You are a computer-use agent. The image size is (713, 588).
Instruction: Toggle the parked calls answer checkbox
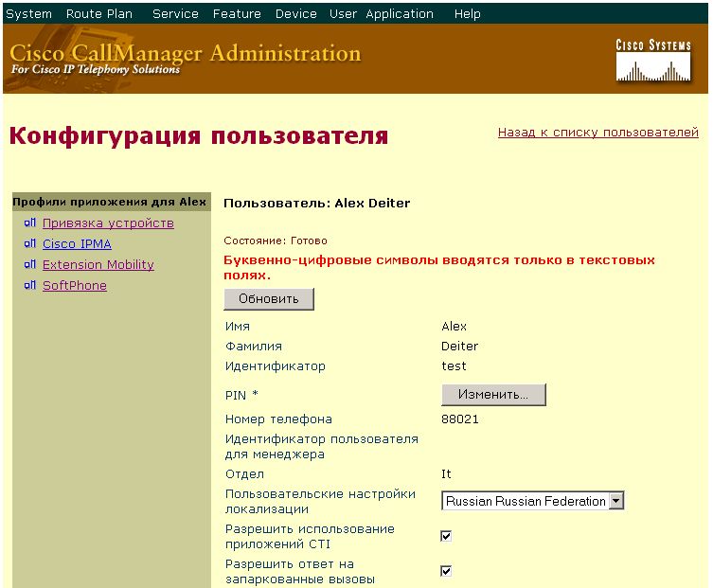(446, 571)
